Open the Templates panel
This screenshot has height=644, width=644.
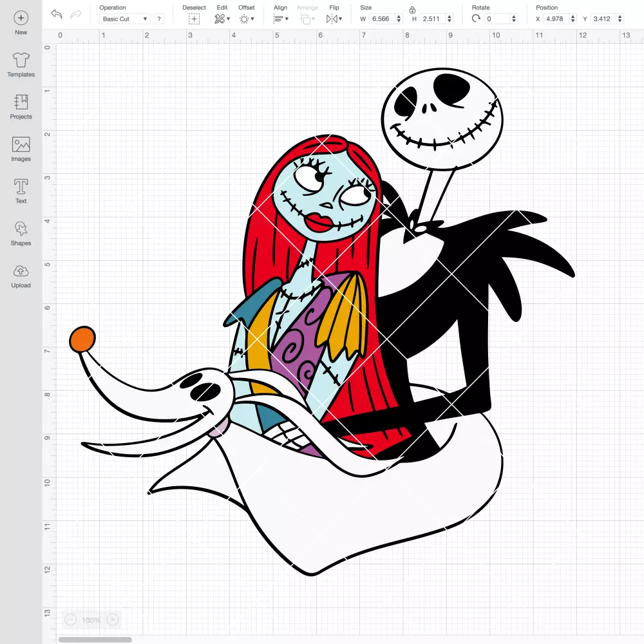click(21, 65)
